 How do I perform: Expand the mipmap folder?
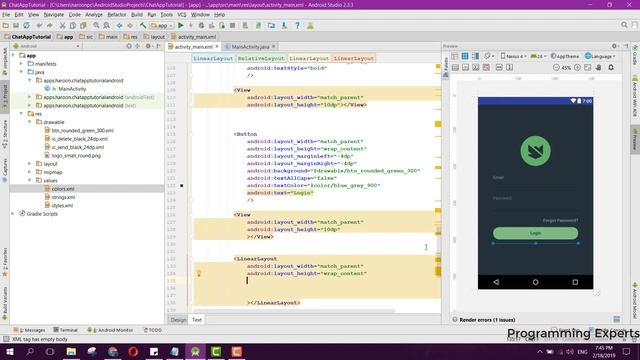pyautogui.click(x=29, y=172)
